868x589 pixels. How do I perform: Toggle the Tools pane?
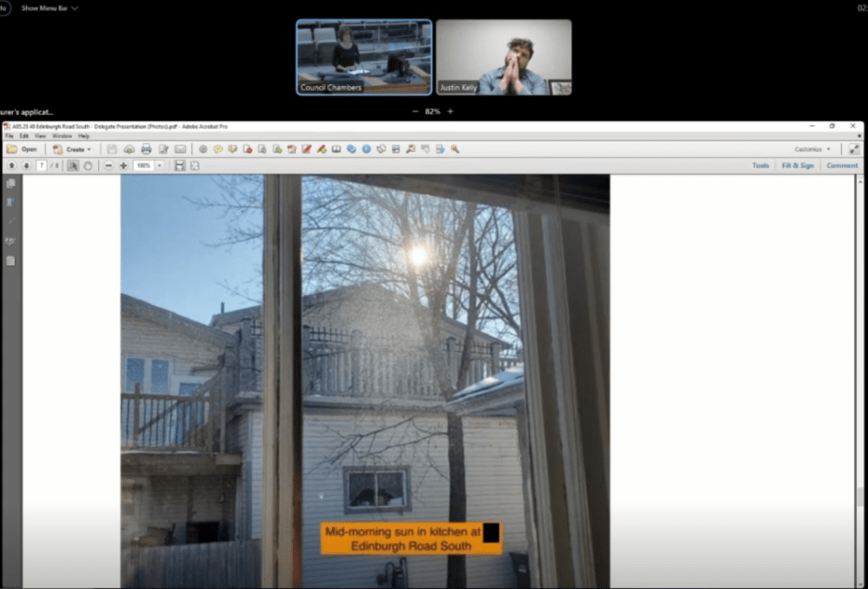[760, 166]
